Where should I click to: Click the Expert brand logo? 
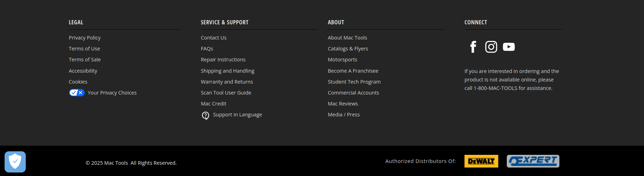(x=533, y=161)
